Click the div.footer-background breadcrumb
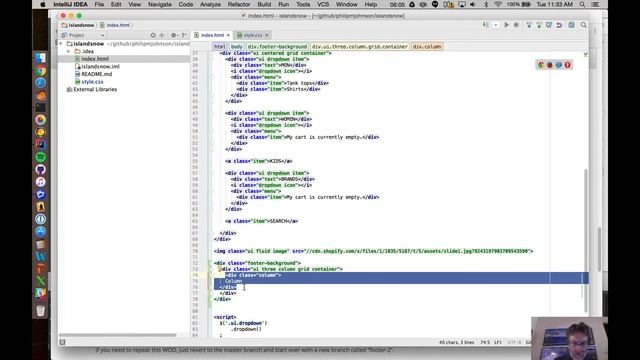This screenshot has width=640, height=360. [x=277, y=47]
